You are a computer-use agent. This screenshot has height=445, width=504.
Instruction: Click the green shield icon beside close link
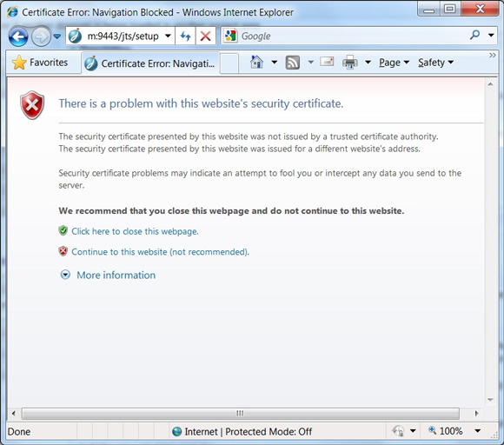click(x=63, y=230)
